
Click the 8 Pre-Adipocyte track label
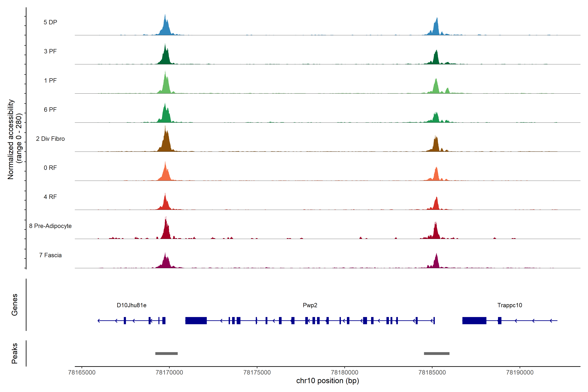[50, 226]
